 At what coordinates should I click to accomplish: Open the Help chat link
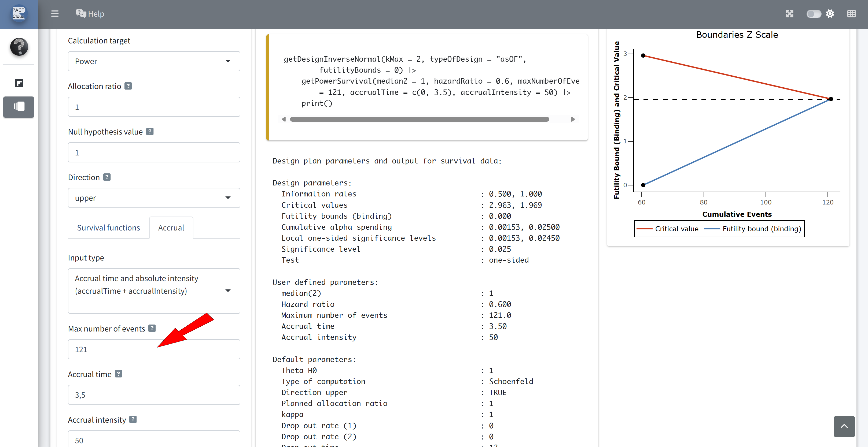coord(90,14)
